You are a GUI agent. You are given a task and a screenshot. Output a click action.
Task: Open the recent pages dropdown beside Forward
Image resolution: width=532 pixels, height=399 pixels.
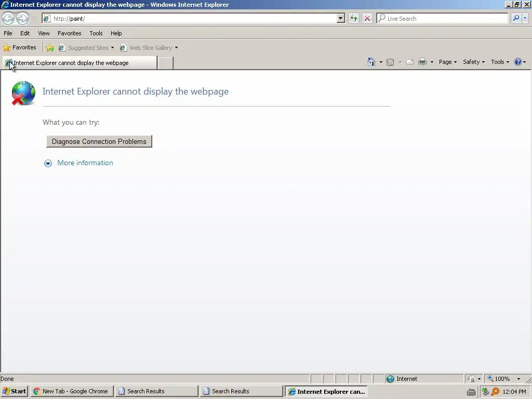click(x=34, y=19)
